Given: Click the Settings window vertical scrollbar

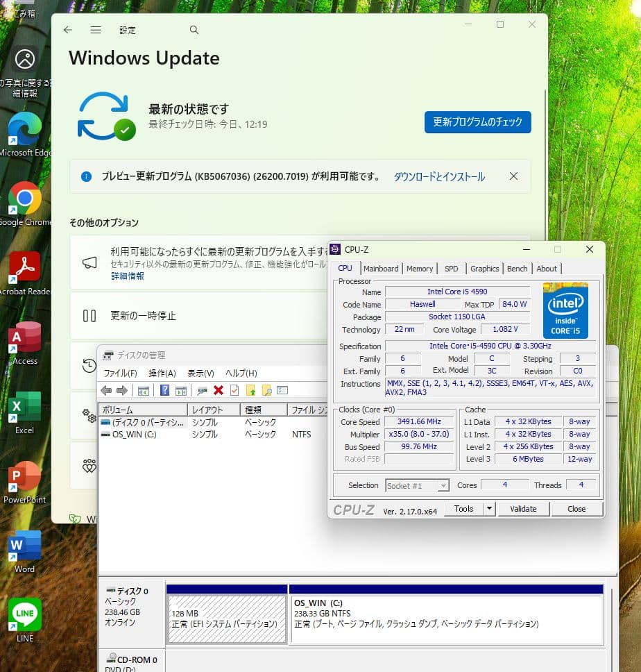Looking at the screenshot, I should click(x=545, y=165).
